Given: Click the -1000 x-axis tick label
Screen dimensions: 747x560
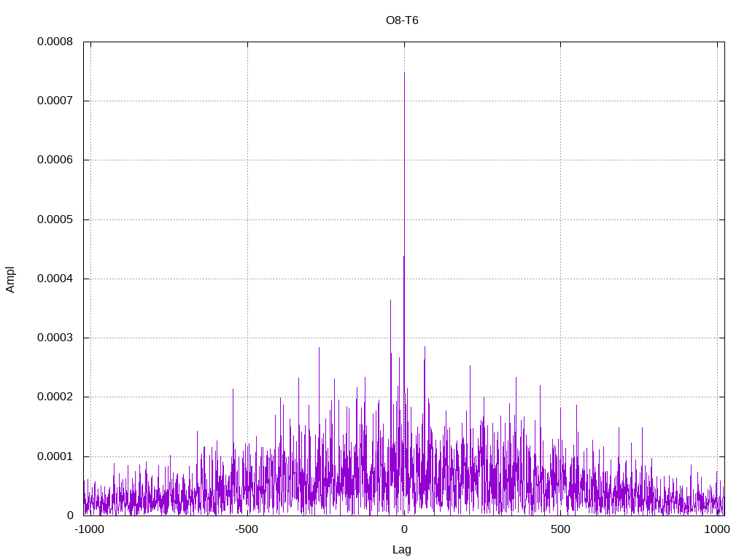Looking at the screenshot, I should tap(89, 529).
